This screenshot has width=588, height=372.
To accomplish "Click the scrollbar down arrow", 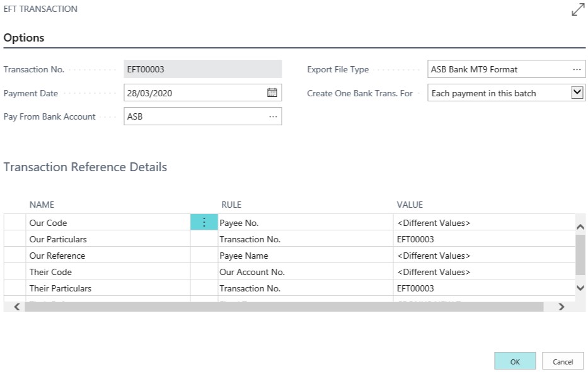I will 580,286.
